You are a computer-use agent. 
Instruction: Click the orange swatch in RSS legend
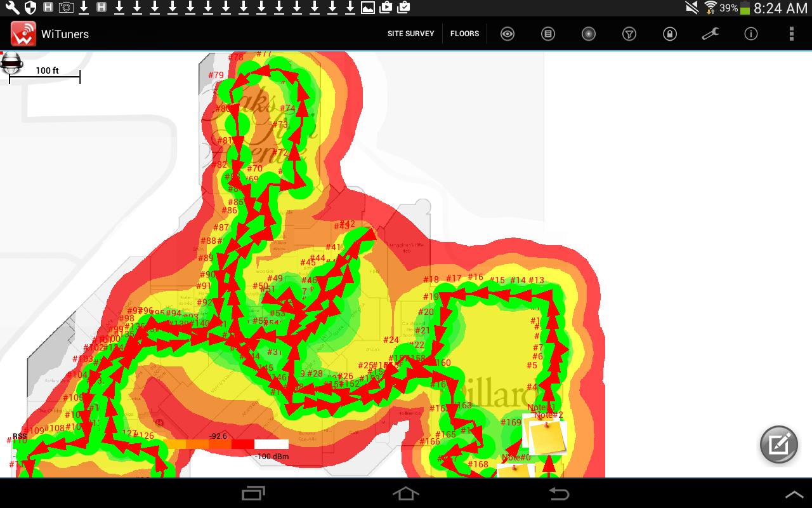[x=198, y=444]
